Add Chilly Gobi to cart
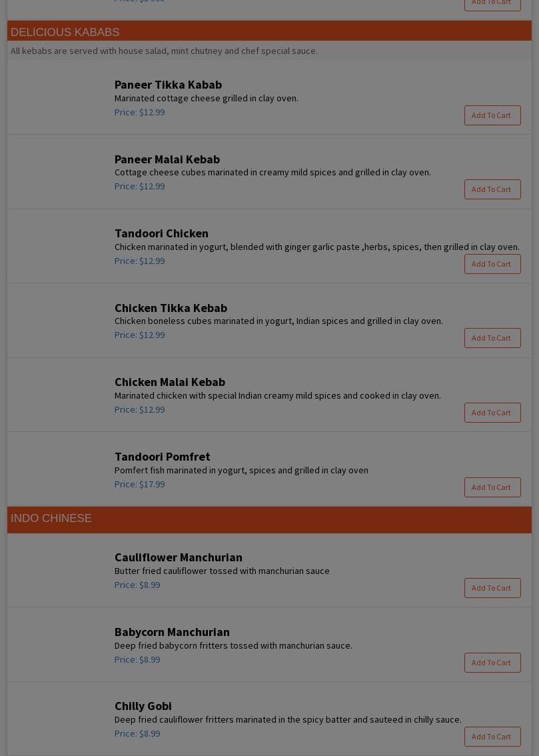The width and height of the screenshot is (539, 756). [492, 737]
